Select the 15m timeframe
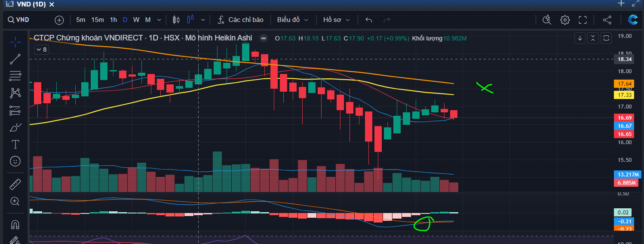644x244 pixels. pyautogui.click(x=98, y=20)
